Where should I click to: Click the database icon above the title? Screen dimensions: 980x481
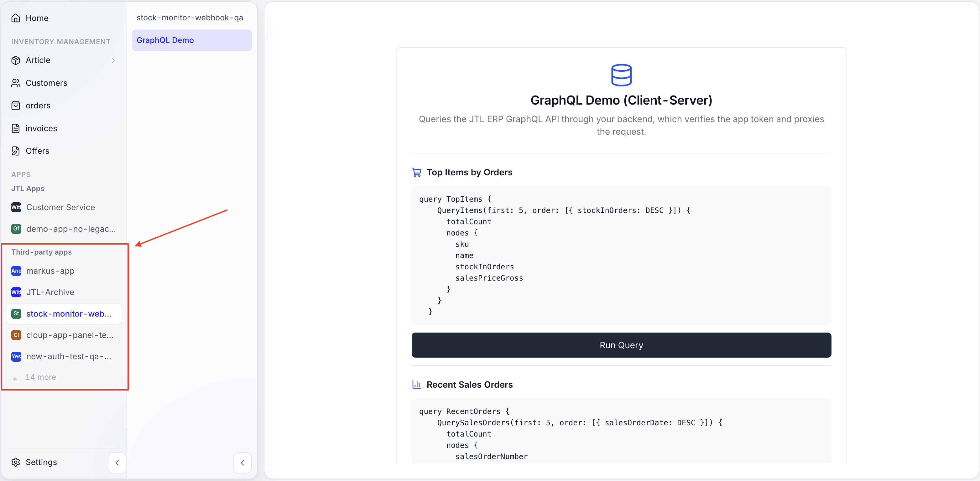pos(621,75)
